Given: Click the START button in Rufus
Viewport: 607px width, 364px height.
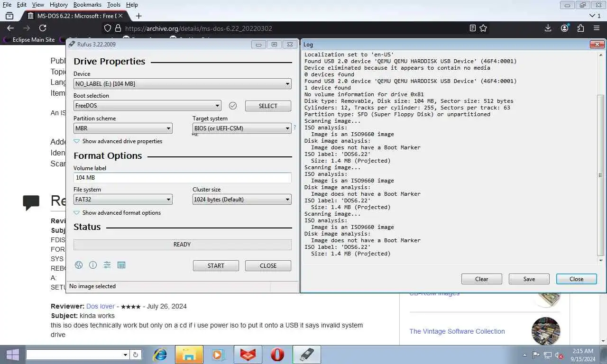Looking at the screenshot, I should 216,266.
